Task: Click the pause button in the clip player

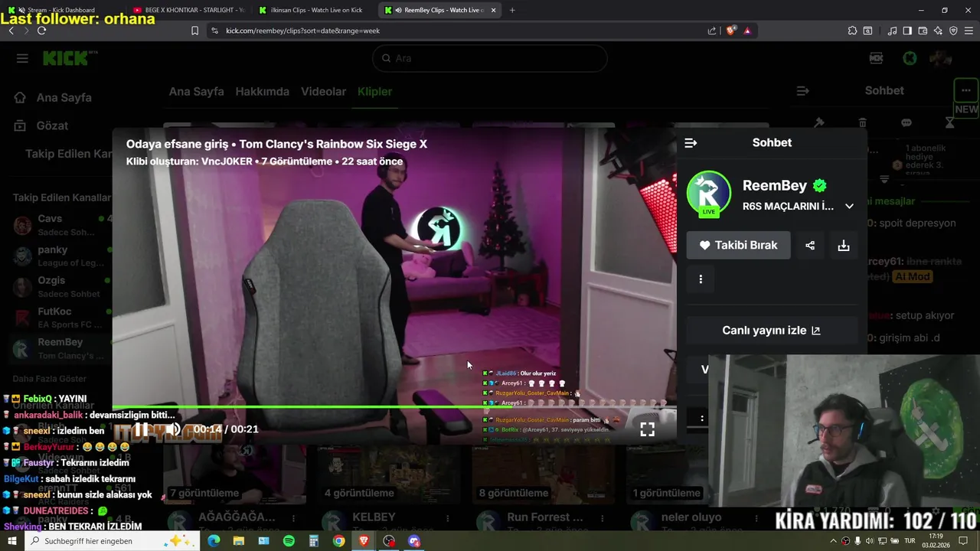Action: pos(141,429)
